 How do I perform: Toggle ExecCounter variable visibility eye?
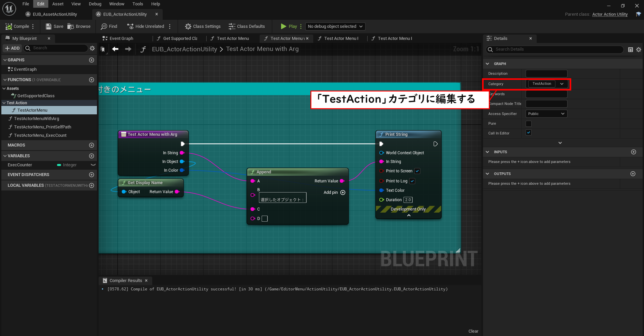click(93, 165)
